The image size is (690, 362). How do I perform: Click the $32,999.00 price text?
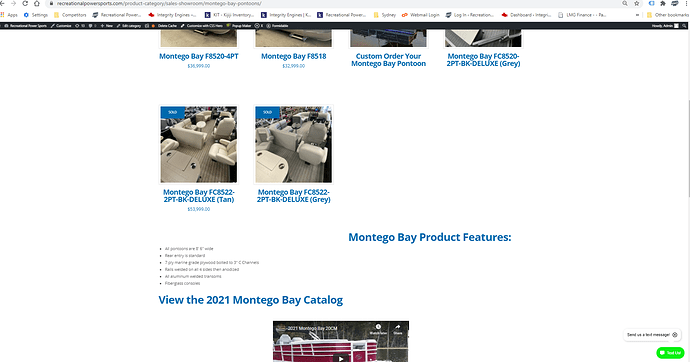pyautogui.click(x=294, y=66)
